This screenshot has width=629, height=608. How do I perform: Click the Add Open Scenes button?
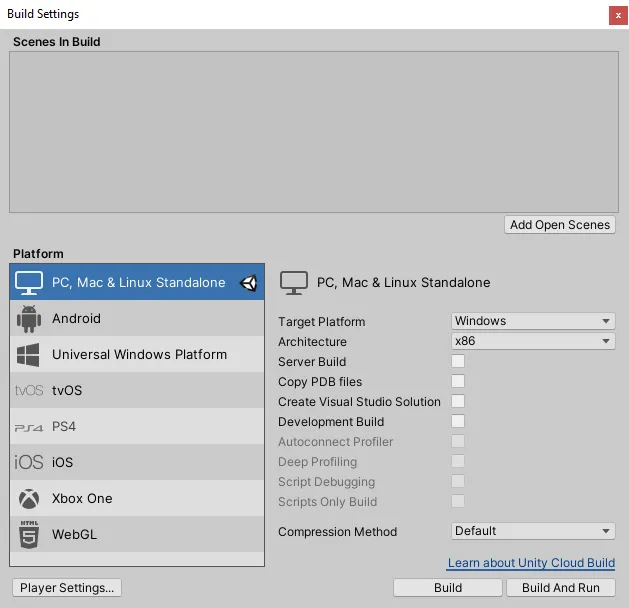click(560, 225)
